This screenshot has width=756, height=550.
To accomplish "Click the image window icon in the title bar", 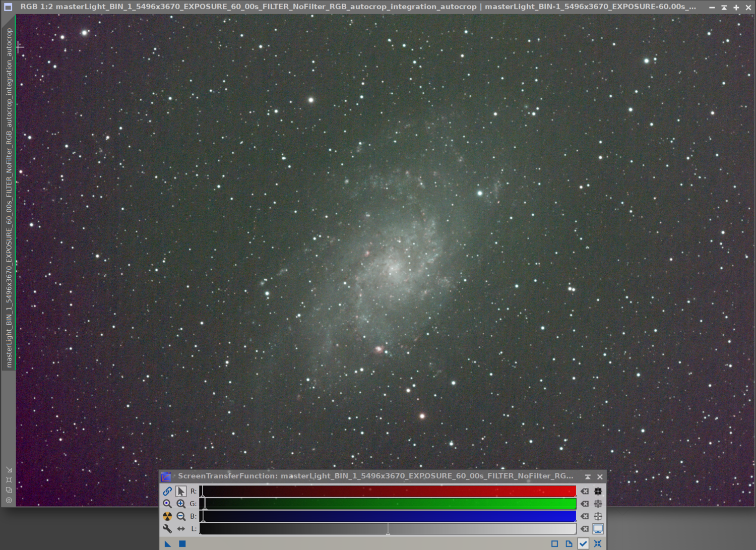I will click(x=8, y=7).
